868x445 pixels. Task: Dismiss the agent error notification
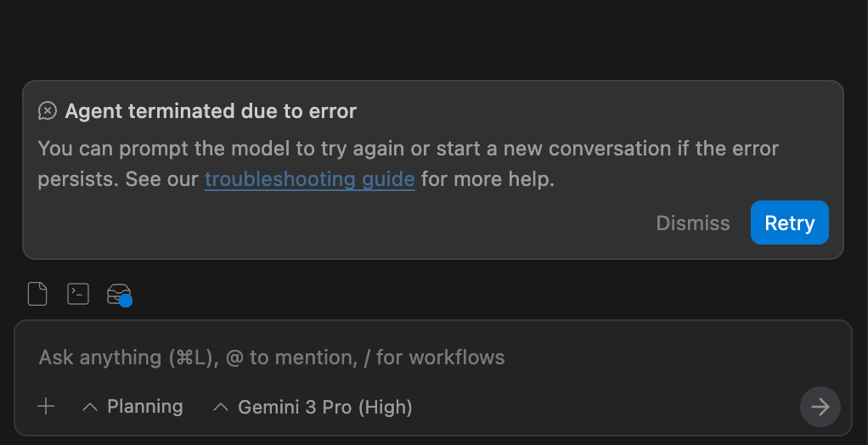point(693,222)
